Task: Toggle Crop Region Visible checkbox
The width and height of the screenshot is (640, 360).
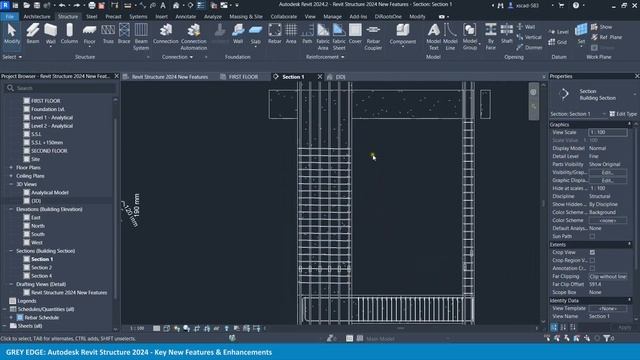Action: [x=592, y=260]
